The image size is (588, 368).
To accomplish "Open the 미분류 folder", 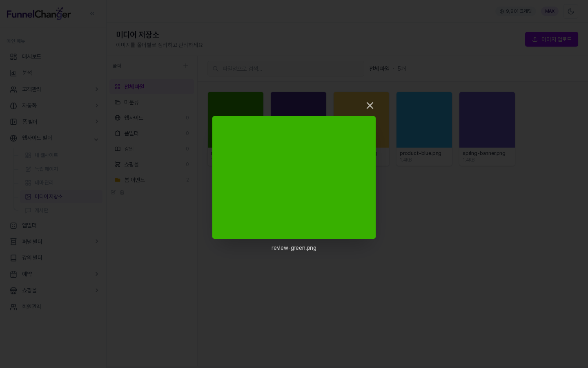I will pyautogui.click(x=152, y=102).
